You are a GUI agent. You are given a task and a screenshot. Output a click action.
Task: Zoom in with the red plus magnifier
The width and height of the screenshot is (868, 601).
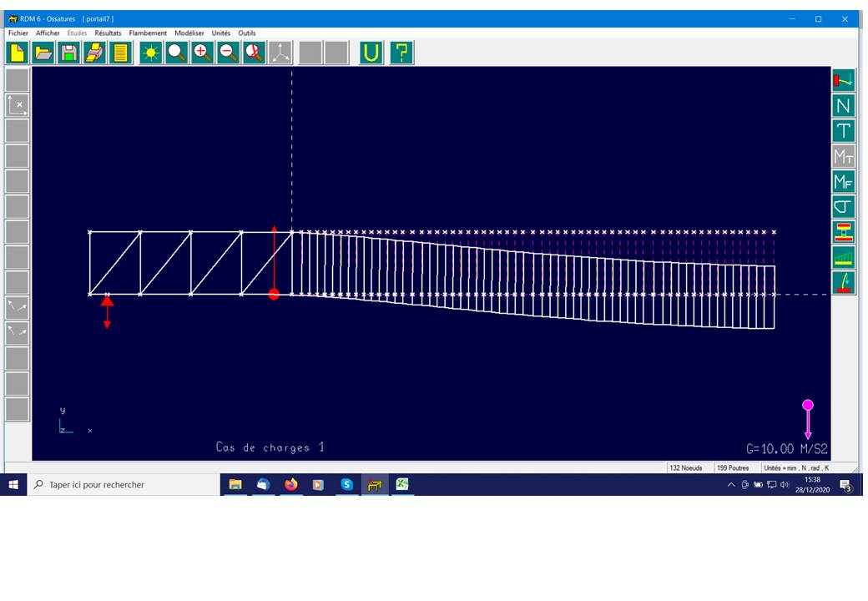(x=203, y=53)
